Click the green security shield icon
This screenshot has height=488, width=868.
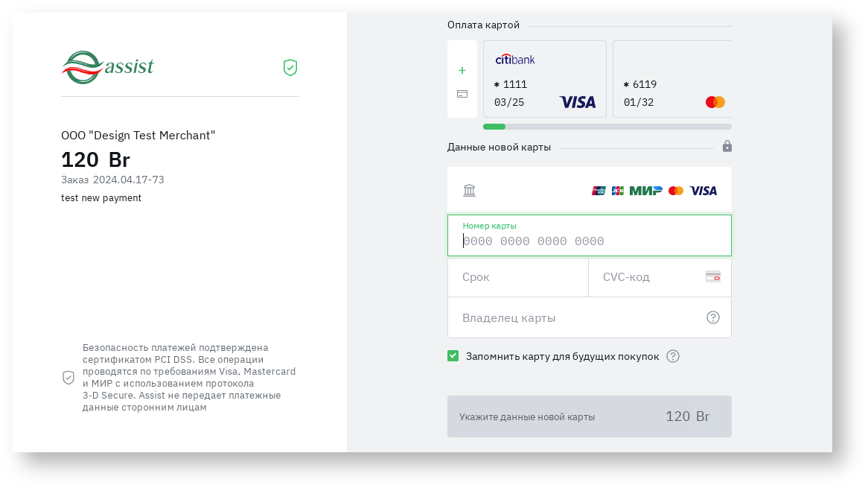[x=290, y=68]
